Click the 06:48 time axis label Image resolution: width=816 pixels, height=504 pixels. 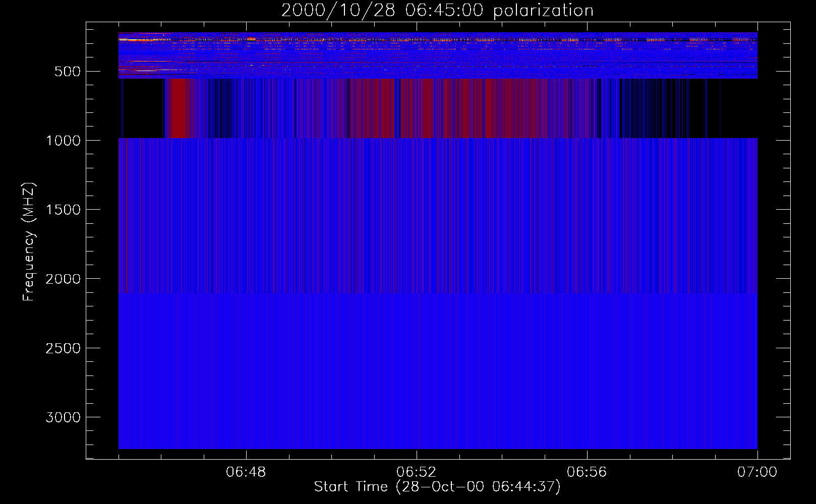tap(246, 472)
